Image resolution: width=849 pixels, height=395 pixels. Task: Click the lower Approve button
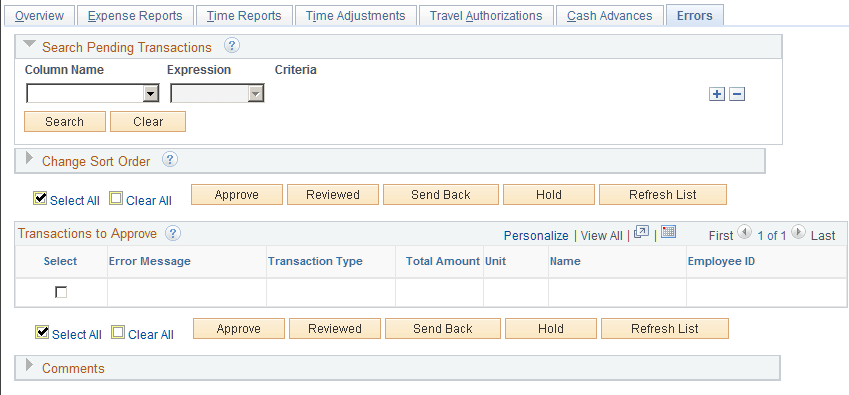coord(239,328)
